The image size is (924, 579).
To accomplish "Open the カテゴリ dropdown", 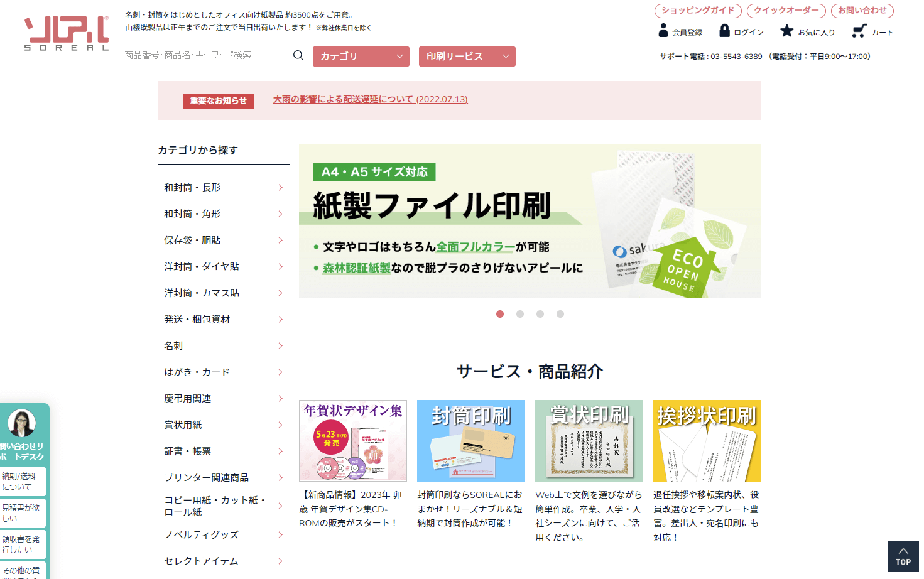I will [x=361, y=57].
